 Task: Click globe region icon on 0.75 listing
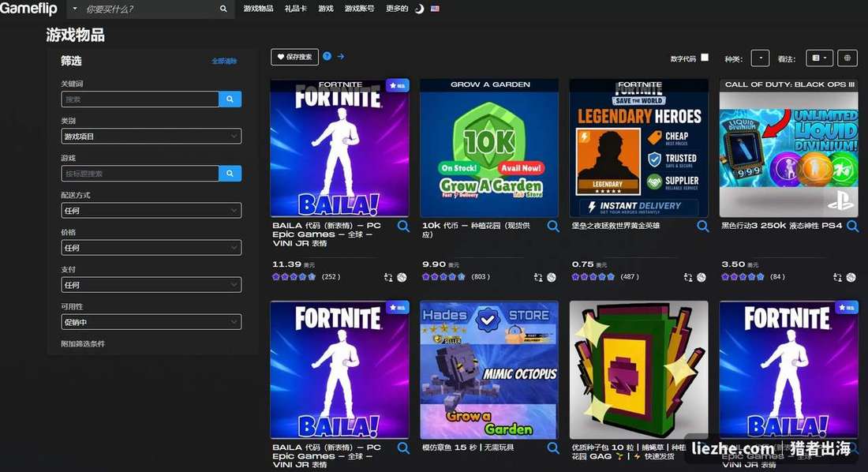(702, 277)
